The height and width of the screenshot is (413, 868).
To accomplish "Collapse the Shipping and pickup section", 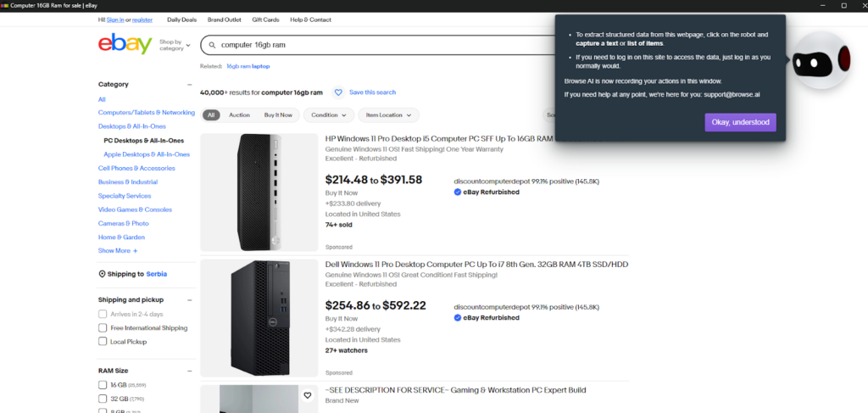I will (x=190, y=300).
